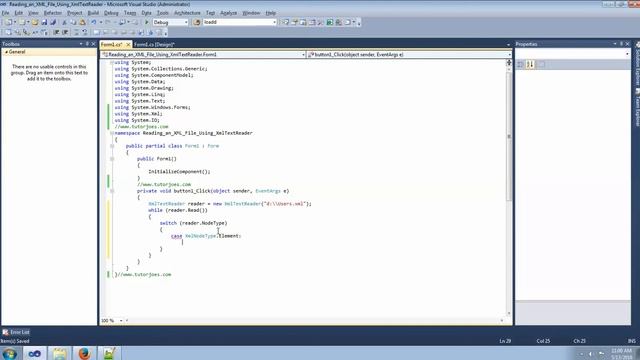Open Firefox from the taskbar
The image size is (640, 360).
tap(84, 353)
